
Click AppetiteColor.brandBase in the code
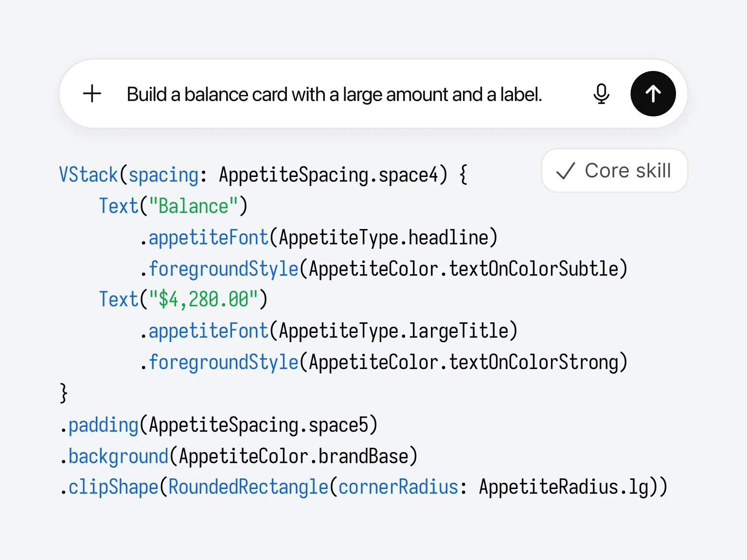(x=294, y=456)
